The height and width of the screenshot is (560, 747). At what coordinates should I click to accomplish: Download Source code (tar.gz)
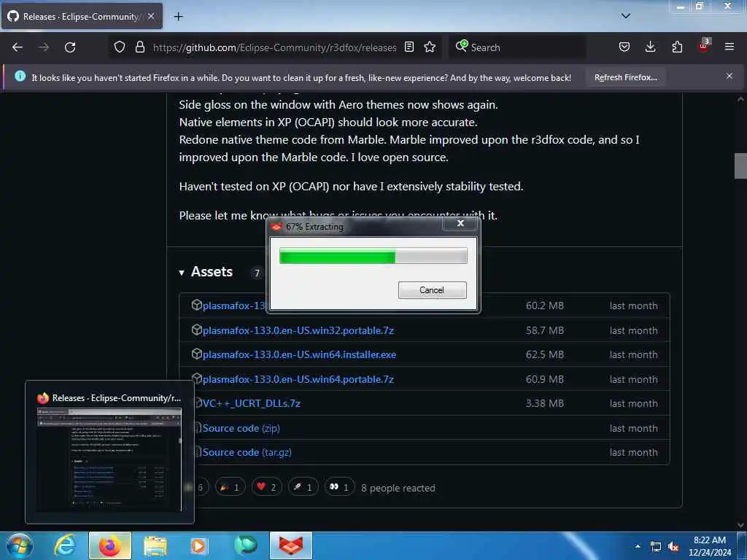[x=247, y=452]
